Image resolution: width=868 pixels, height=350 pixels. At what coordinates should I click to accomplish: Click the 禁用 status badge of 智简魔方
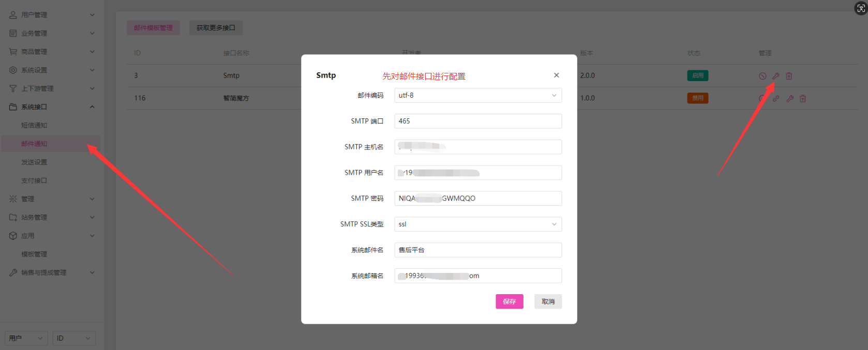pos(698,98)
